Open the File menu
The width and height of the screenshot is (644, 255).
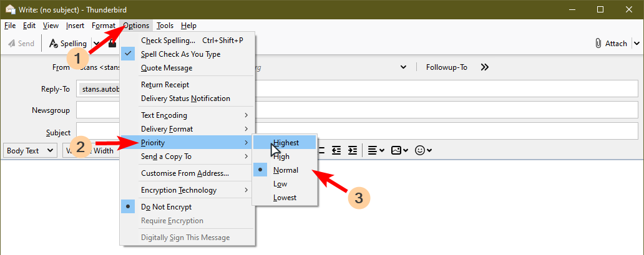pos(10,26)
